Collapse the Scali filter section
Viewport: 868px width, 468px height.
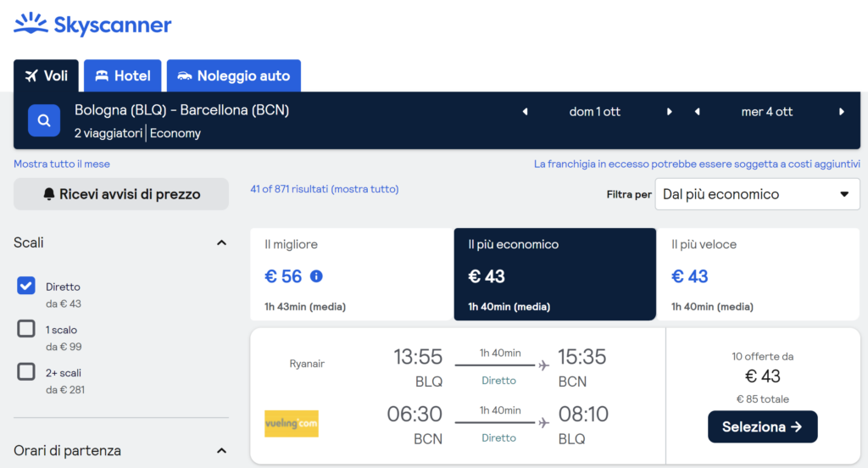coord(221,243)
